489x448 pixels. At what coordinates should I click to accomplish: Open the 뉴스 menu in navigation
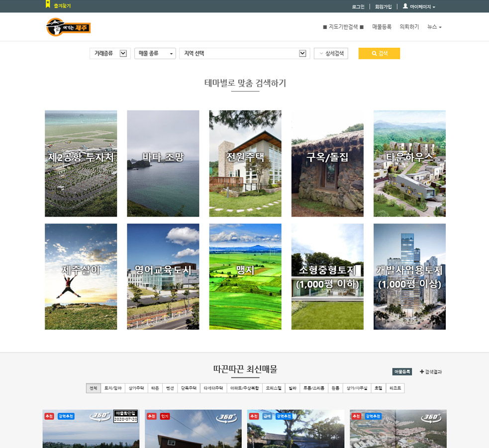(434, 27)
